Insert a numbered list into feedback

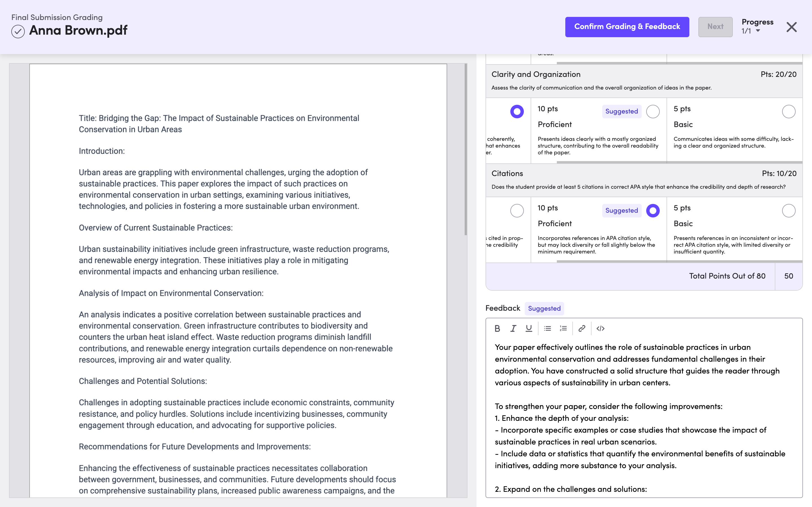563,329
